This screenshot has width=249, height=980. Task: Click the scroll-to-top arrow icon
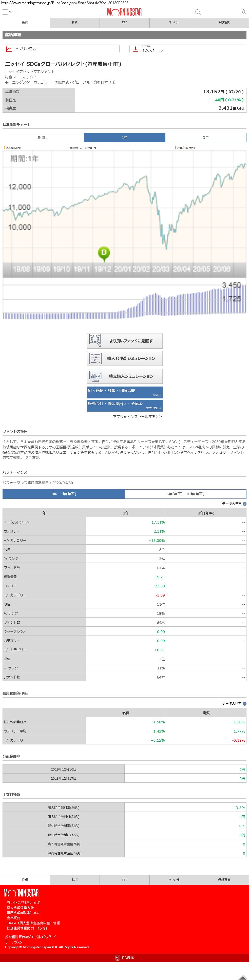pos(242,976)
